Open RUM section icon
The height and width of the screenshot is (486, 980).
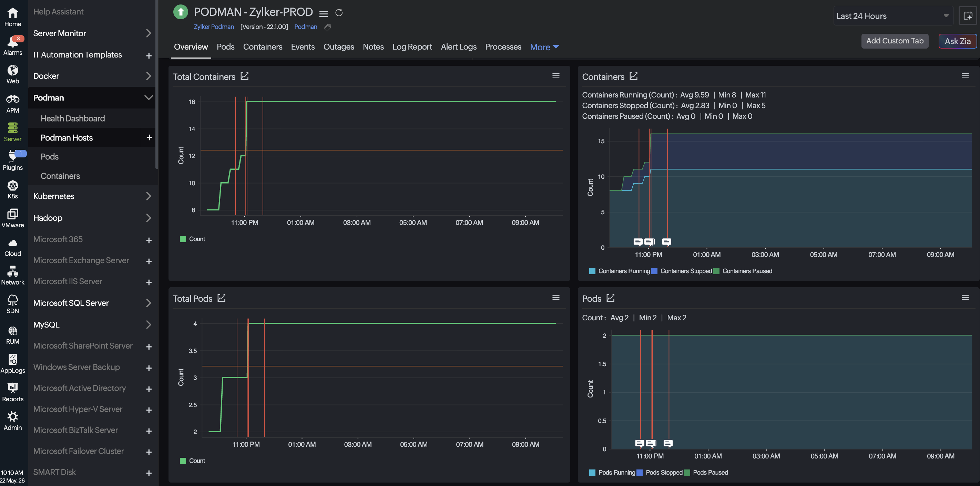coord(12,335)
